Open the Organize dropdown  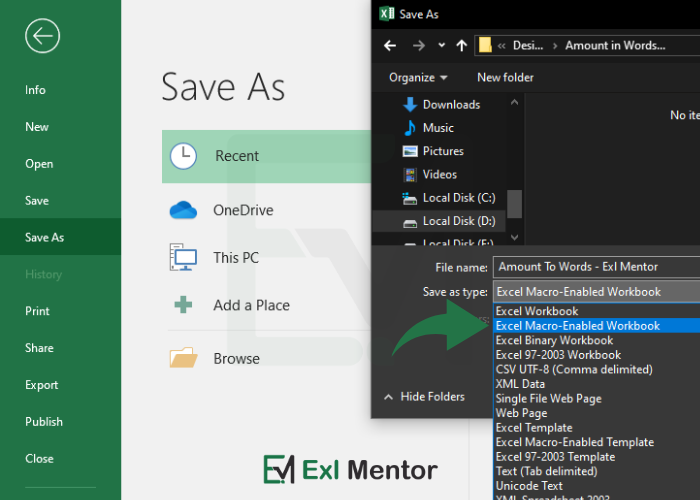[x=418, y=78]
